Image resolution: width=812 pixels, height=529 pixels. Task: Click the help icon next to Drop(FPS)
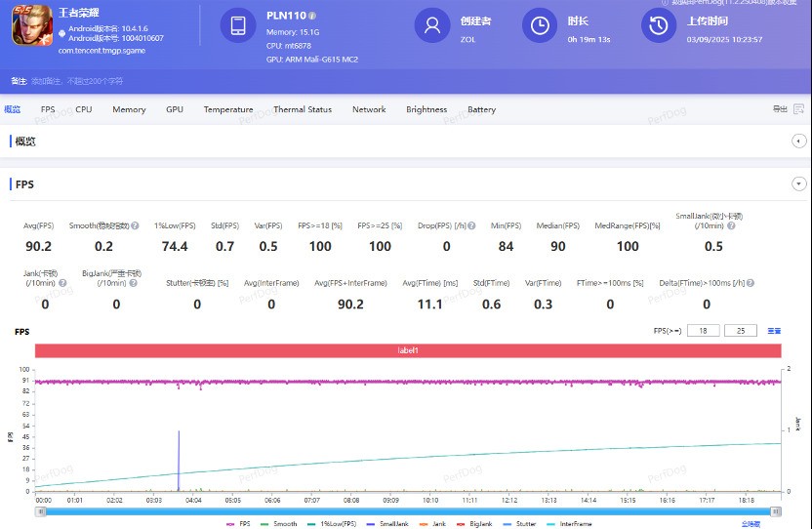pyautogui.click(x=471, y=226)
